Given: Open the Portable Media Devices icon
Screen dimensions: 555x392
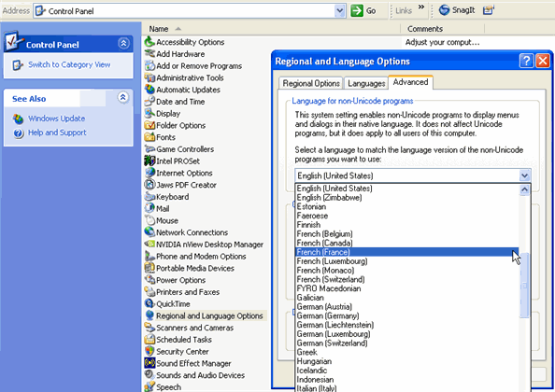Looking at the screenshot, I should click(x=149, y=268).
